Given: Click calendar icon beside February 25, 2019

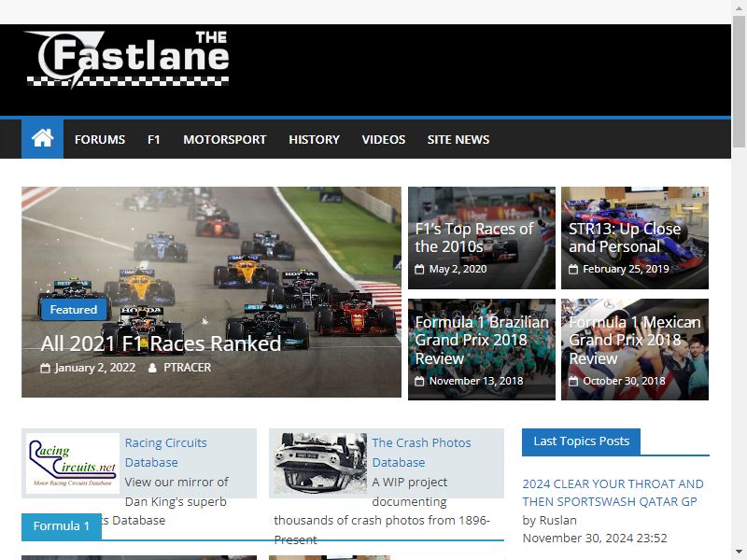Looking at the screenshot, I should click(x=573, y=270).
